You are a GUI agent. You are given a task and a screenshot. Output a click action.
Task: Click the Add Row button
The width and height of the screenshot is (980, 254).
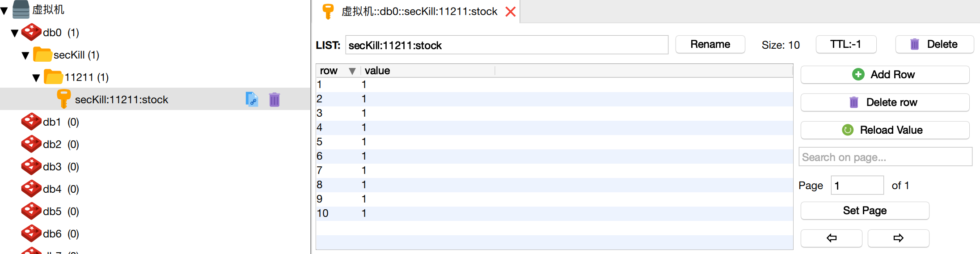tap(884, 75)
